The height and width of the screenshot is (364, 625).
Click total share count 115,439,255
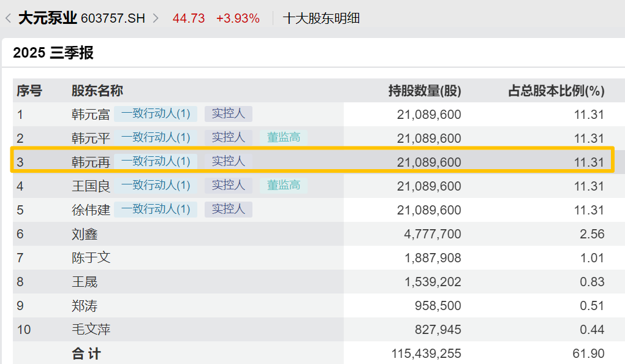coord(426,354)
